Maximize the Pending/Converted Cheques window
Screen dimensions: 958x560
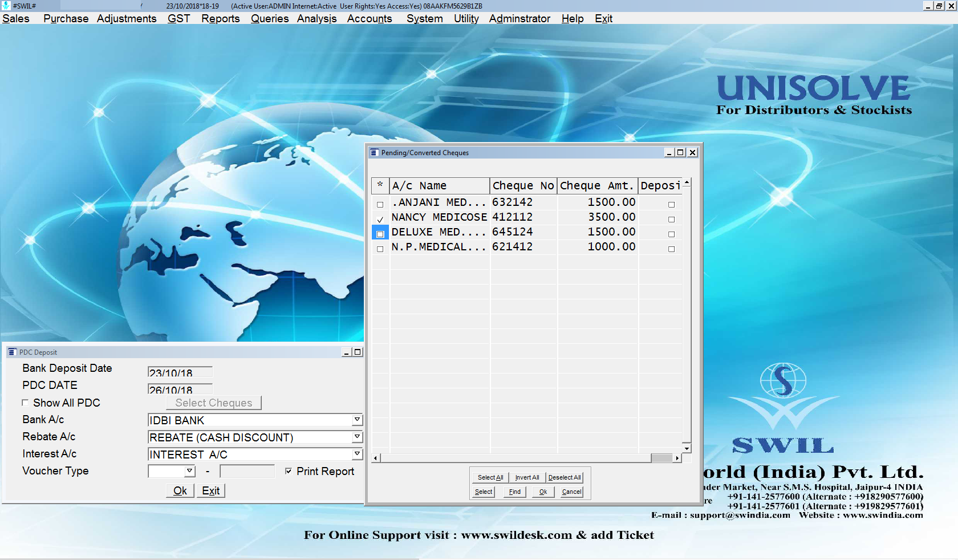[x=680, y=153]
